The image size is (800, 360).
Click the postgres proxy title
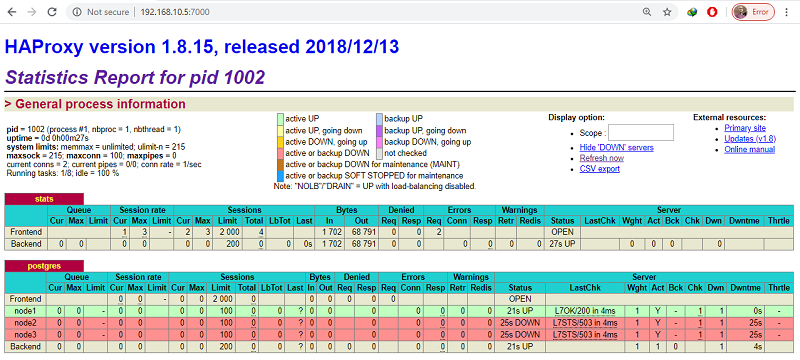(44, 266)
